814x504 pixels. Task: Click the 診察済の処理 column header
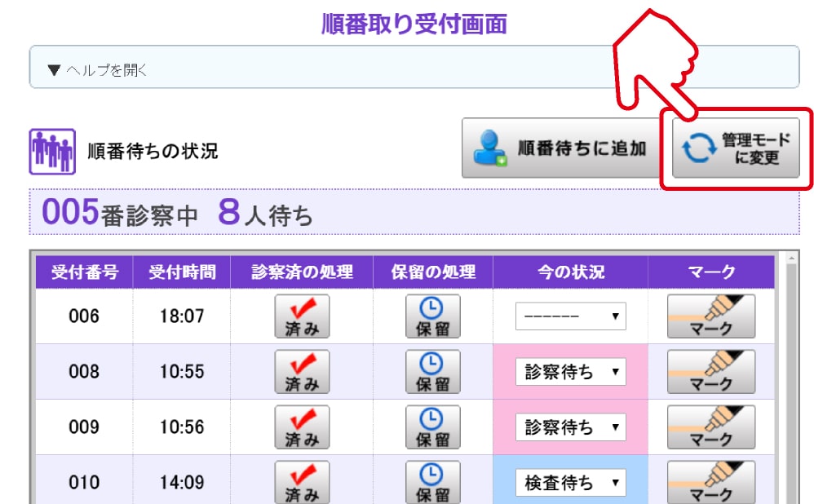click(x=302, y=272)
